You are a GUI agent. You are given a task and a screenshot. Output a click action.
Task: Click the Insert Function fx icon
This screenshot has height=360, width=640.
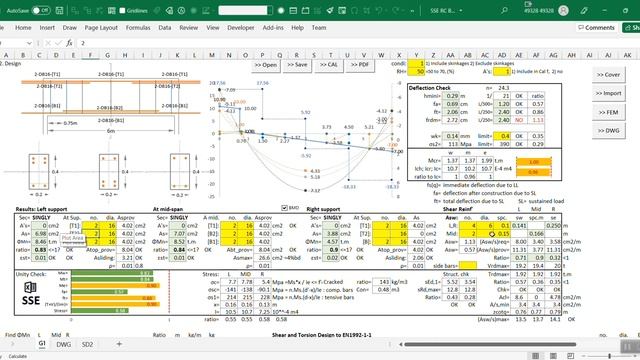tap(69, 43)
